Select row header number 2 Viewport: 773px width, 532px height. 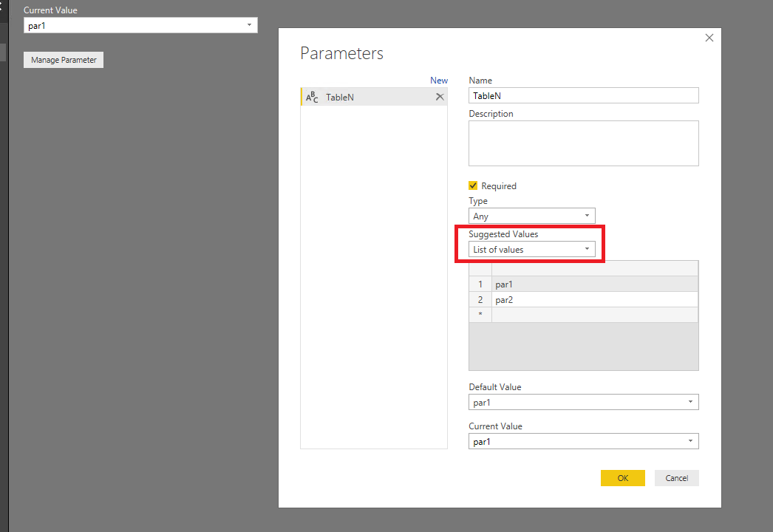[x=480, y=300]
